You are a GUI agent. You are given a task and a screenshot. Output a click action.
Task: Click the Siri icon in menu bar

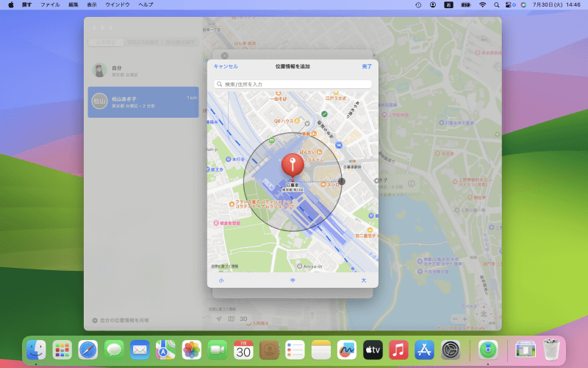[523, 5]
